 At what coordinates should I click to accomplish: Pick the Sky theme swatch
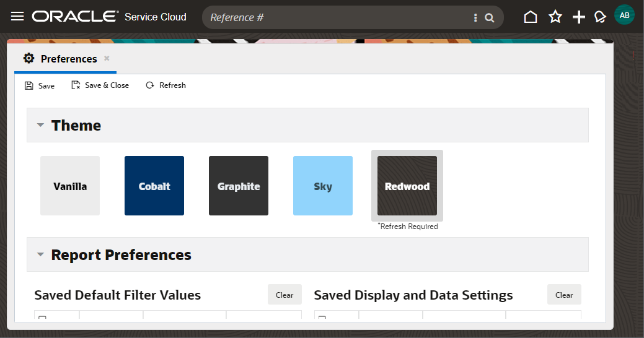click(x=323, y=186)
